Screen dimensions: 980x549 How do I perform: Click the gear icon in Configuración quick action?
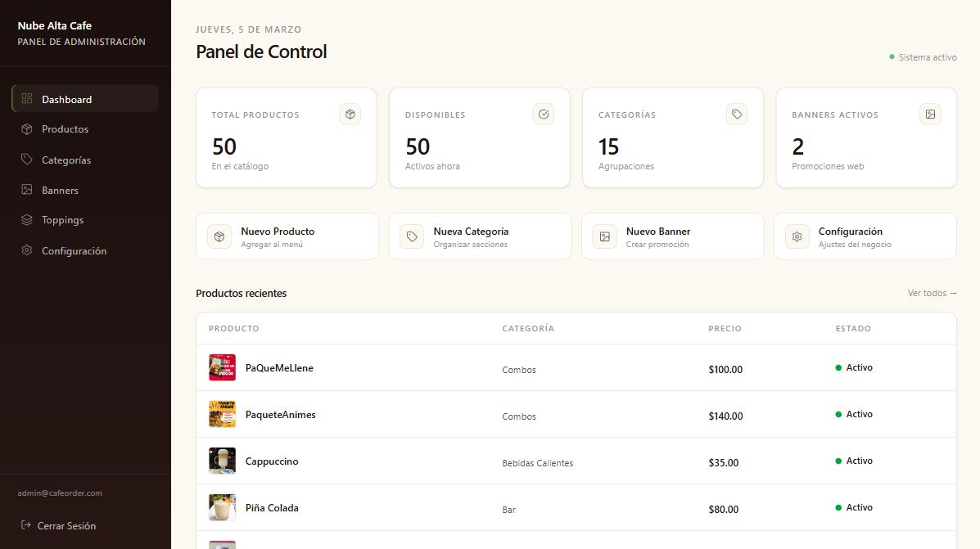pos(797,236)
